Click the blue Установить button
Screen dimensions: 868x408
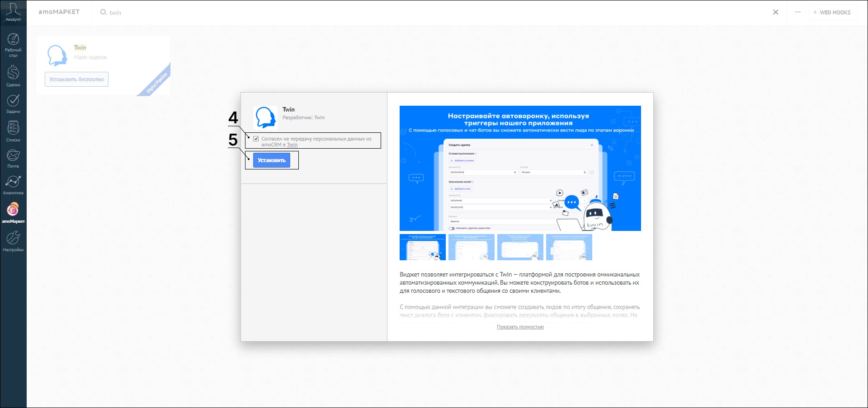point(272,160)
